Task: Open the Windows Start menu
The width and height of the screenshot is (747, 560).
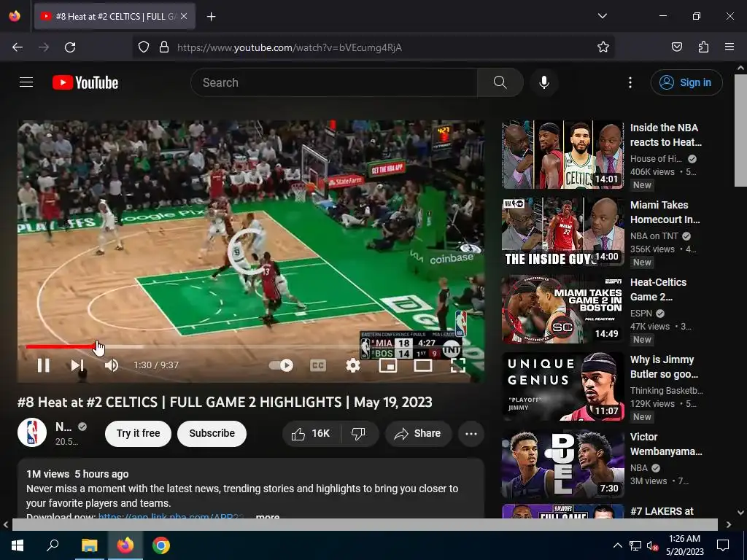Action: (x=18, y=545)
